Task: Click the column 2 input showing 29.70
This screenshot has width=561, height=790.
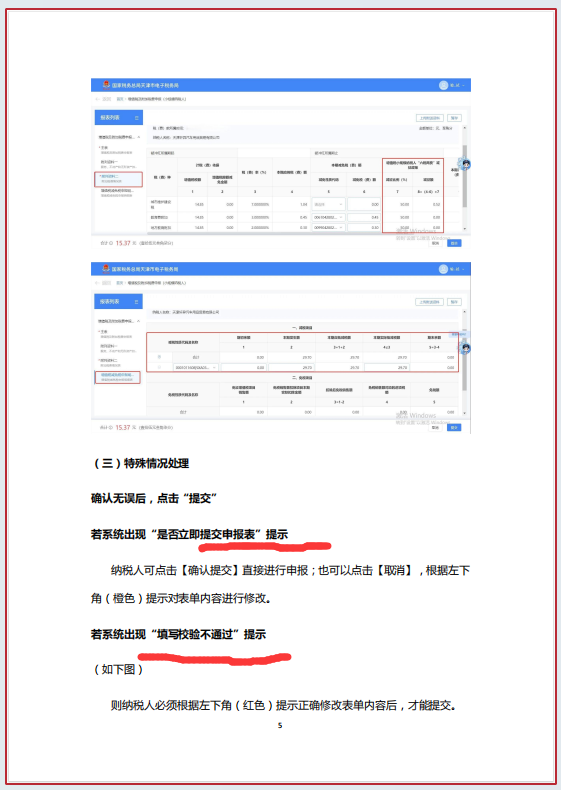Action: click(x=291, y=368)
